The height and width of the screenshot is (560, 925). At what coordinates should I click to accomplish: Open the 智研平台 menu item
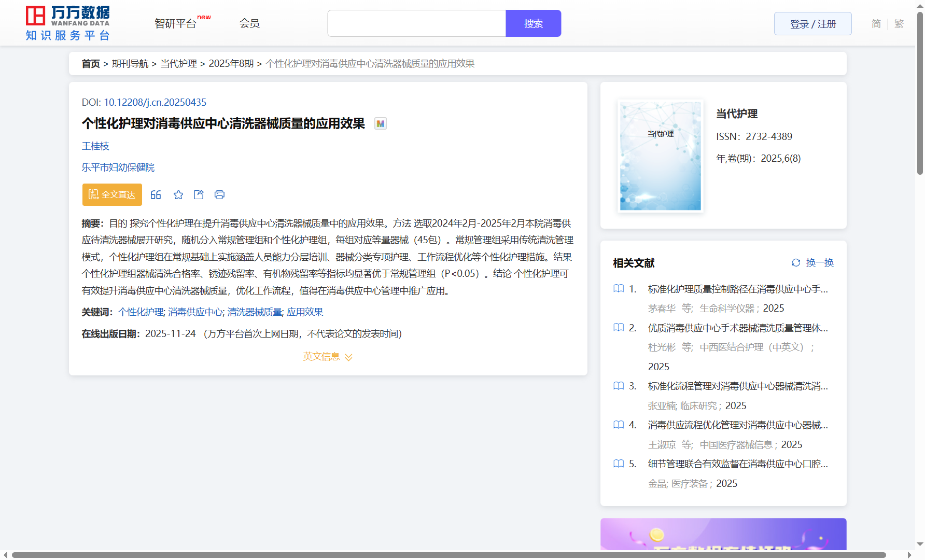(x=176, y=24)
